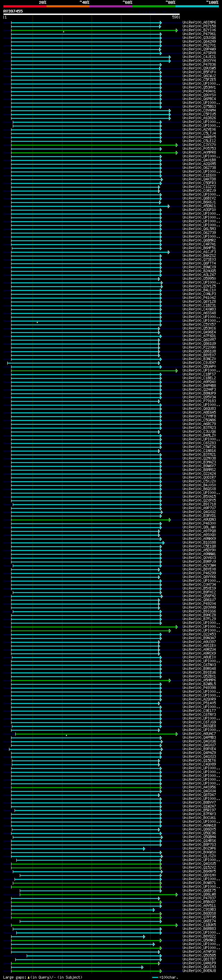This screenshot has width=222, height=980.
Task: Click the green alignment bar of B2YI06
Action: 94,31
